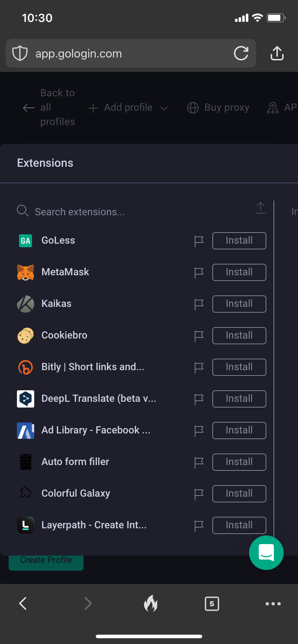Reload the page with refresh icon
Viewport: 298px width, 644px height.
pos(241,53)
